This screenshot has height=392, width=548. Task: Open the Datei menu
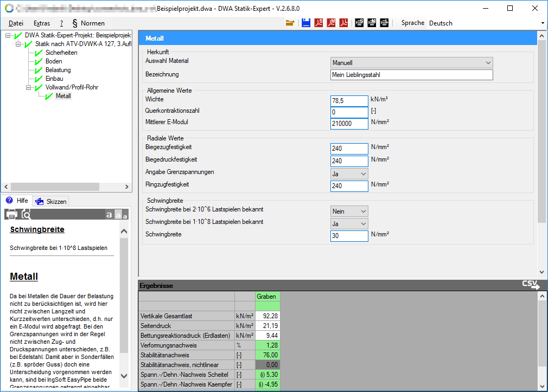[x=16, y=23]
